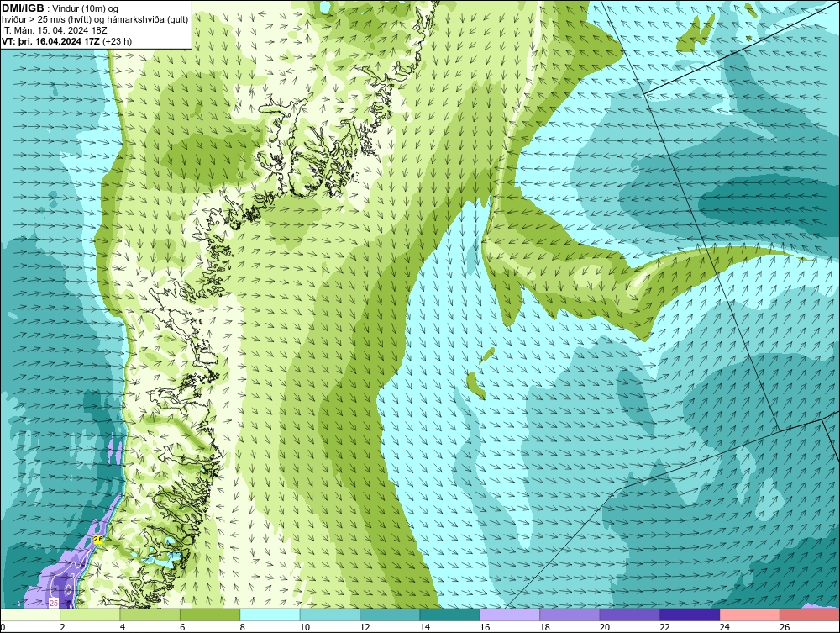Click the yellow 26 max gust marker
The height and width of the screenshot is (633, 840).
tap(98, 539)
